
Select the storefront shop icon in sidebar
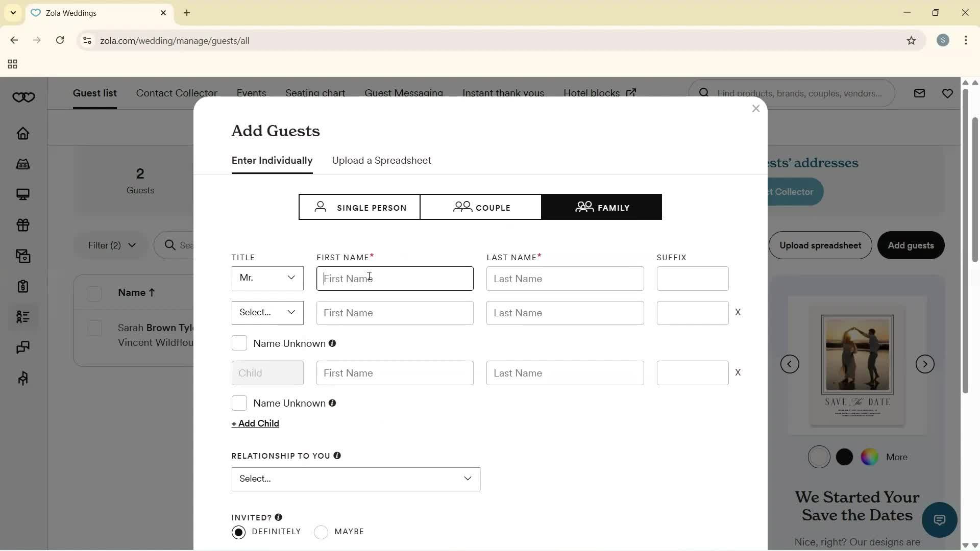[23, 164]
